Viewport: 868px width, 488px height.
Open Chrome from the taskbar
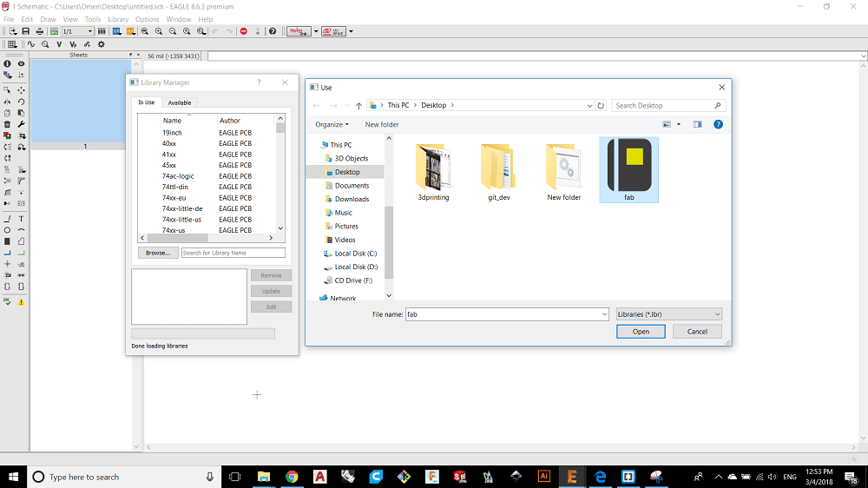click(292, 477)
